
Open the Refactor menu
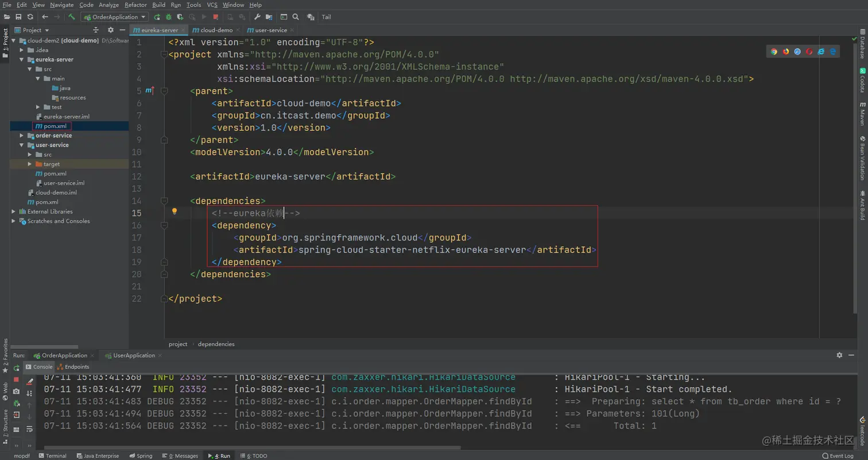[135, 5]
